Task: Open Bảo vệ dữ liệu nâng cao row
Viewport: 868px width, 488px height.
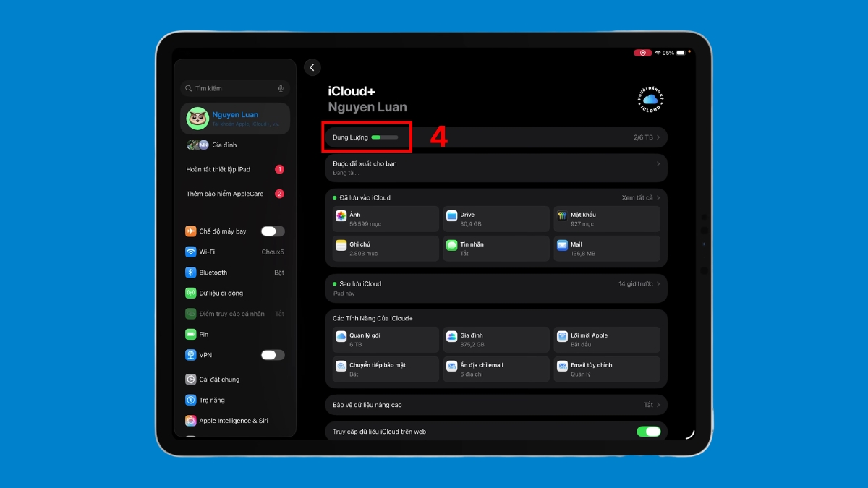Action: click(x=496, y=405)
